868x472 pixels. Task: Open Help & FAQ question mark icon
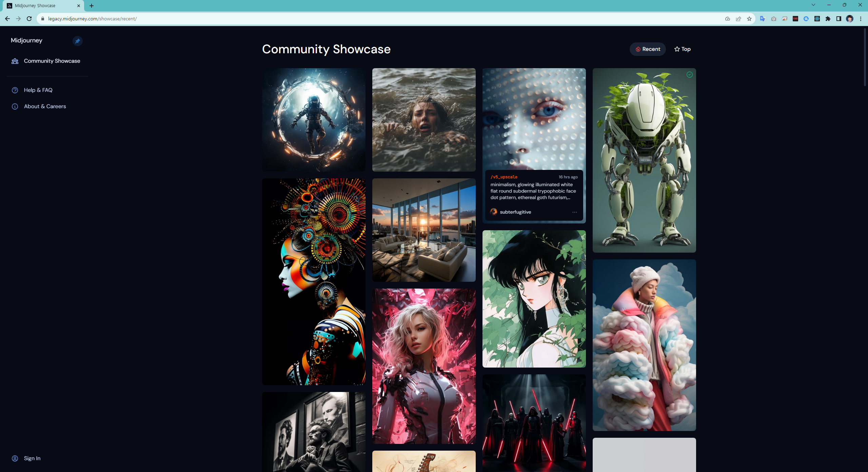pyautogui.click(x=15, y=90)
